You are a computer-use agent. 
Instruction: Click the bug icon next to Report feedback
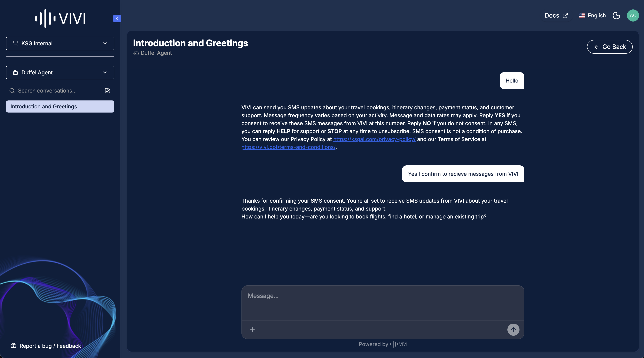tap(14, 346)
